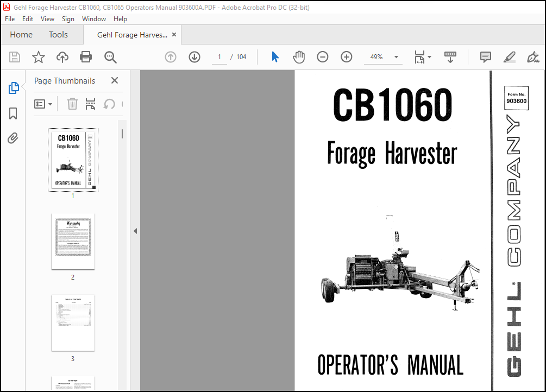
Task: Open the Find text magnifier tool
Action: 110,57
